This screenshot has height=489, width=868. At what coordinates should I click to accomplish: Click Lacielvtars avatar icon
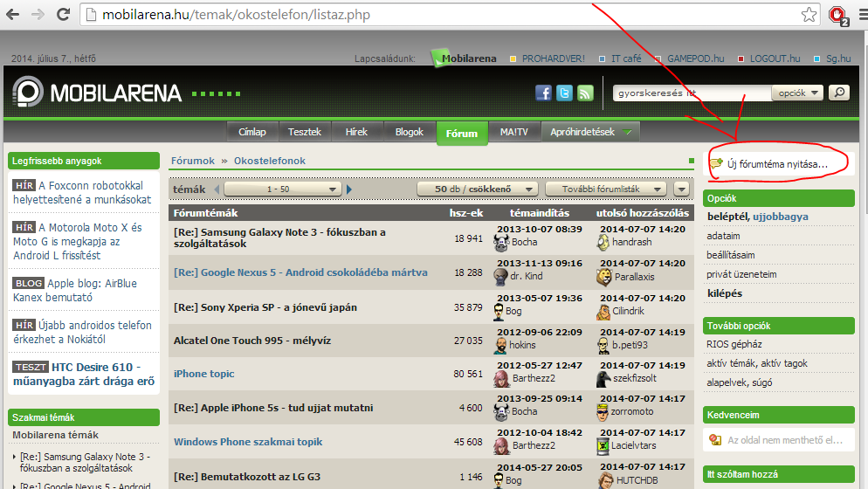click(603, 446)
